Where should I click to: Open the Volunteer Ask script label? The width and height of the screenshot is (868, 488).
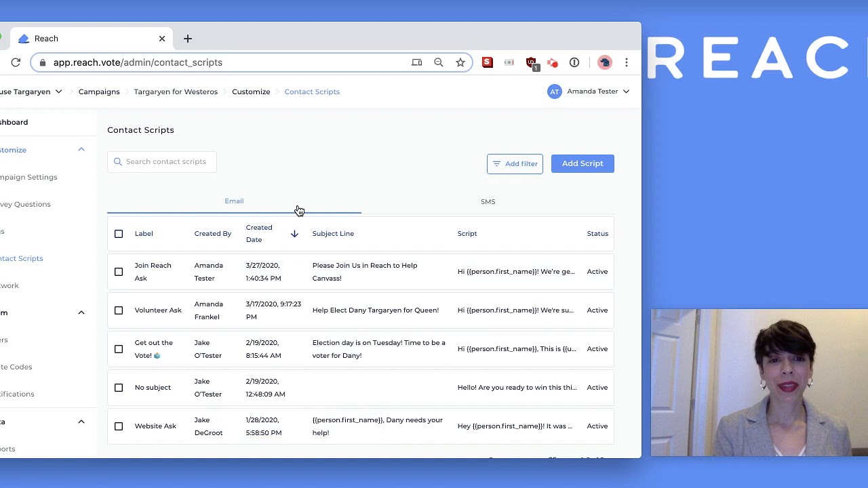[158, 310]
